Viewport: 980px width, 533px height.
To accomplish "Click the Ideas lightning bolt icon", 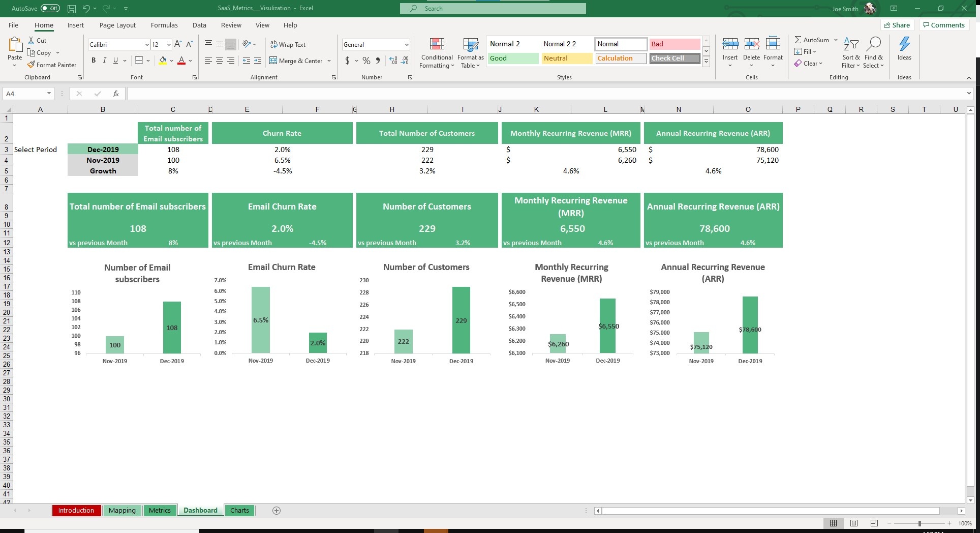I will tap(904, 45).
